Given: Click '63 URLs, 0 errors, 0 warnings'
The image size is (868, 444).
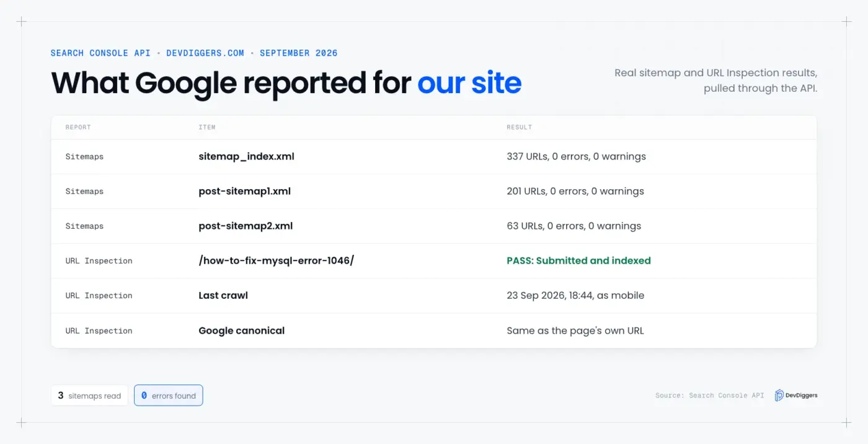Looking at the screenshot, I should (x=573, y=226).
